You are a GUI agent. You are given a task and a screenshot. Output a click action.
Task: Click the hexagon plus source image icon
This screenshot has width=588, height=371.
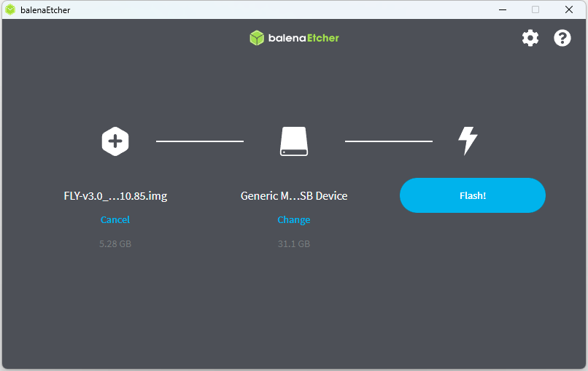(x=115, y=141)
